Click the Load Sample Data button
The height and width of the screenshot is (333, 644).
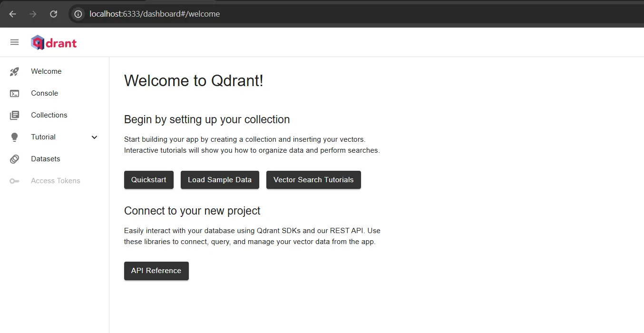pyautogui.click(x=220, y=180)
